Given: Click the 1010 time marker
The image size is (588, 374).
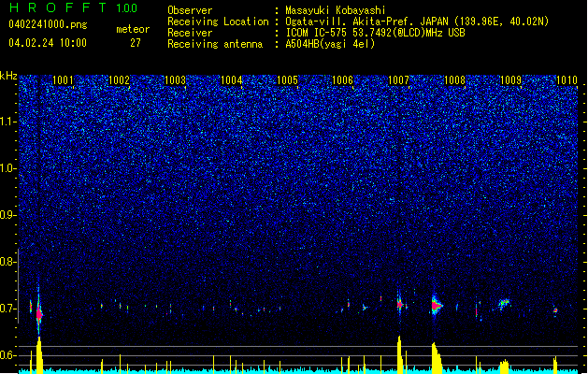Looking at the screenshot, I should [x=566, y=80].
